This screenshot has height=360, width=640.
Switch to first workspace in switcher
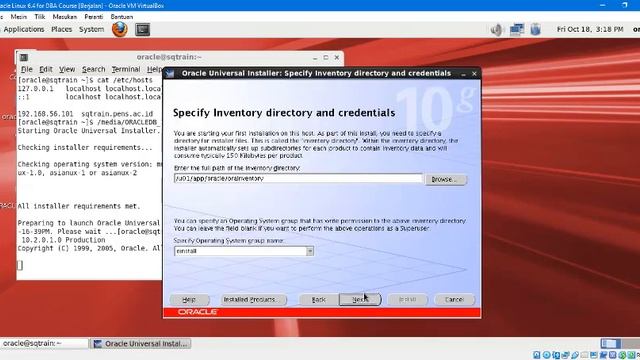[x=611, y=343]
